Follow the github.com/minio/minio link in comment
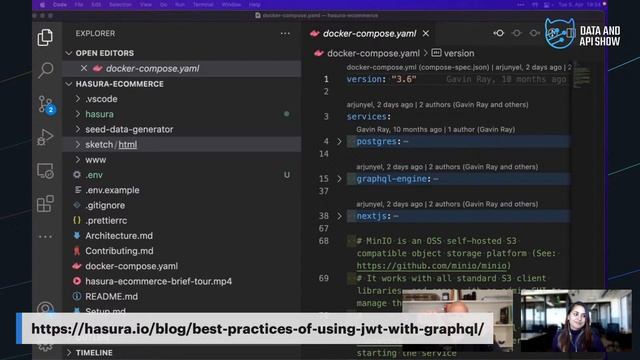 [x=433, y=266]
